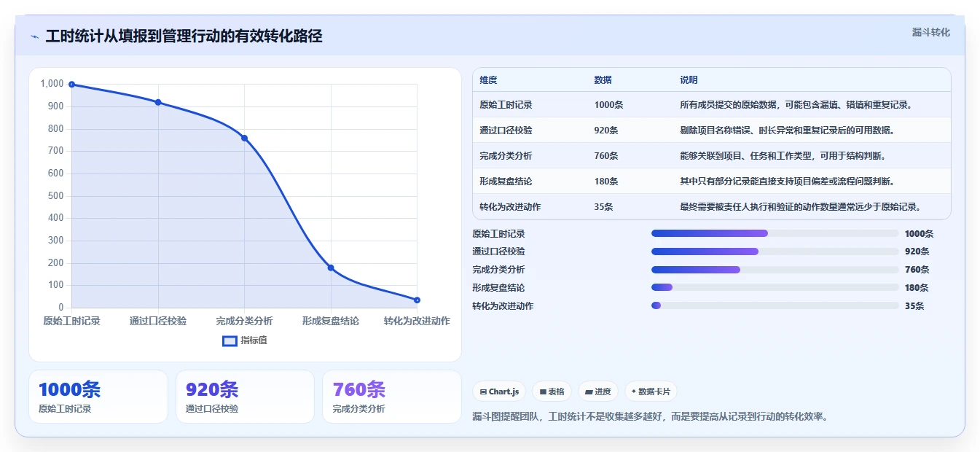Click table value 760条
Viewport: 980px width, 452px height.
(x=606, y=156)
